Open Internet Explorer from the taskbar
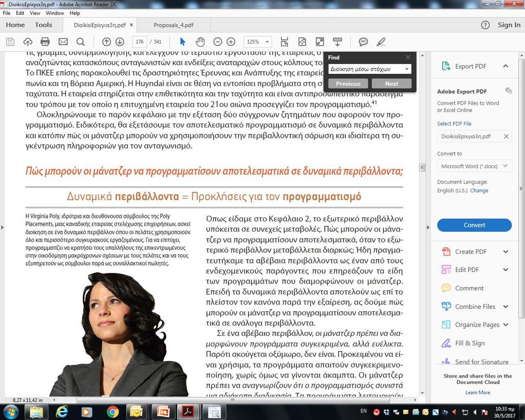The image size is (525, 420). (x=62, y=412)
